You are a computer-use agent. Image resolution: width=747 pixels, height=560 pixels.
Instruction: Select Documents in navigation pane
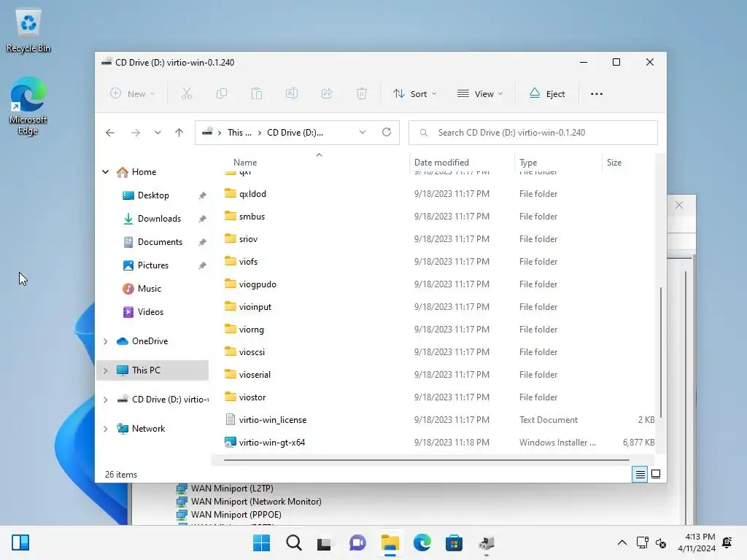[160, 242]
